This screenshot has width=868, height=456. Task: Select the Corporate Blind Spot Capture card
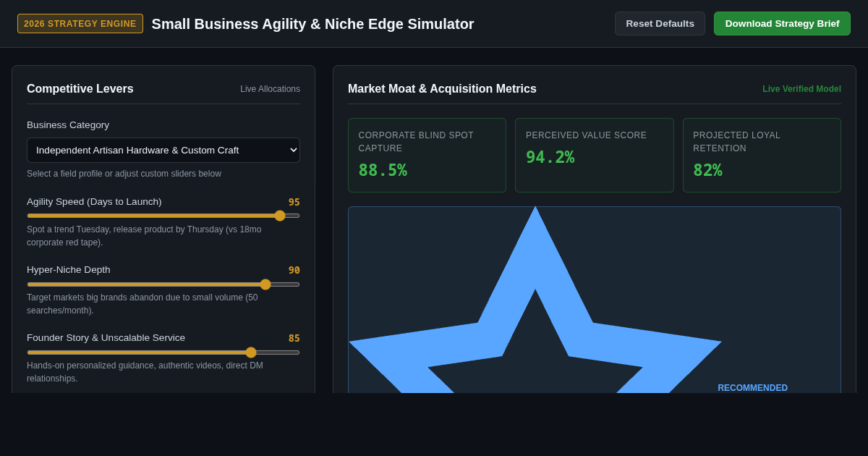[427, 155]
